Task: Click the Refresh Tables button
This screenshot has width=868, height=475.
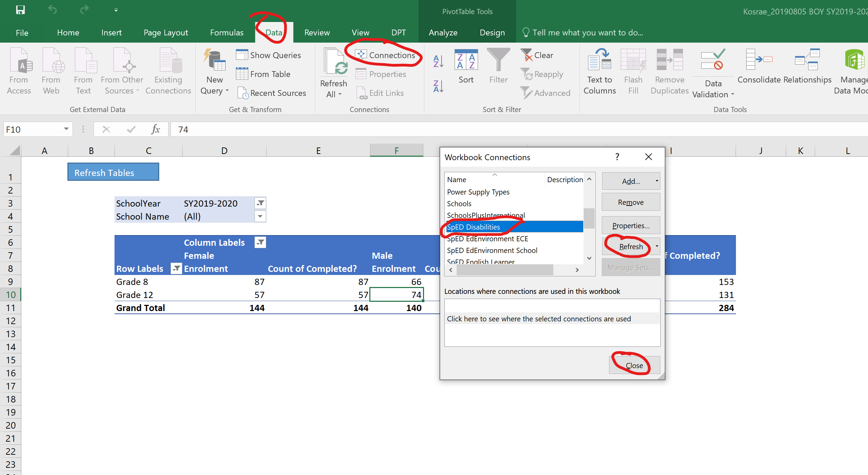Action: [113, 172]
